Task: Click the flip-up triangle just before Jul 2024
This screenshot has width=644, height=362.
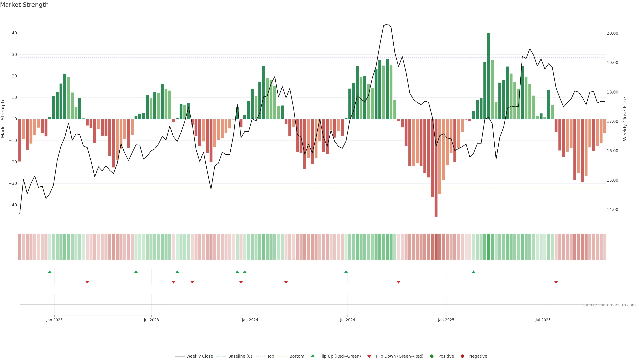Action: [x=346, y=272]
